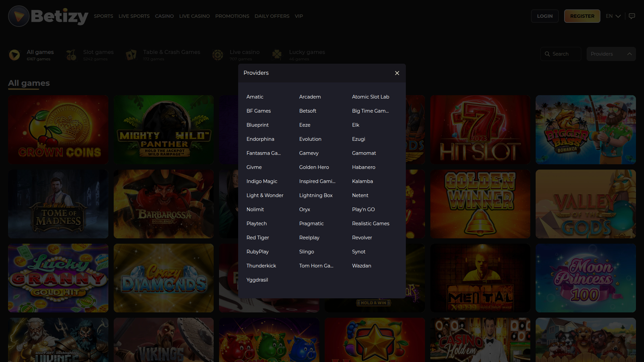Go to the PROMOTIONS menu item

coord(232,16)
